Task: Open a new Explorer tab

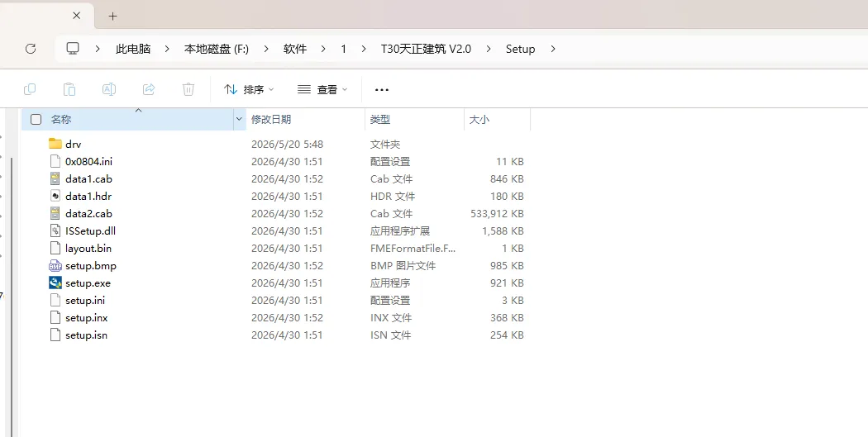Action: (113, 16)
